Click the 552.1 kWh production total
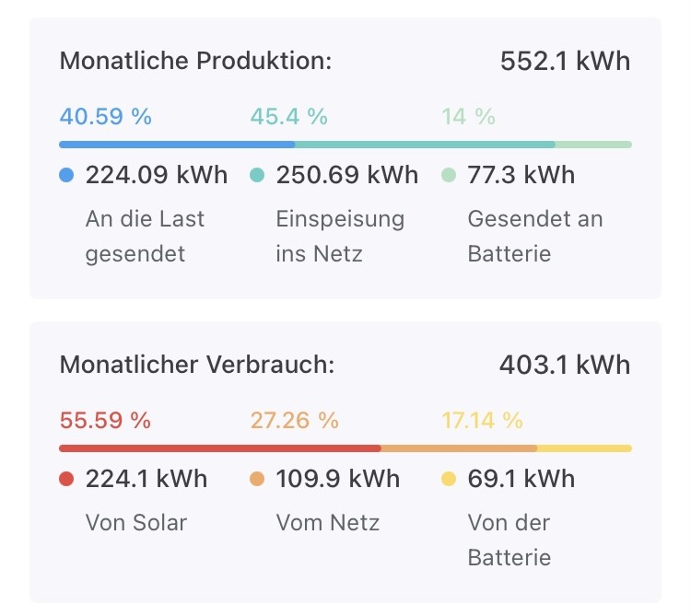The height and width of the screenshot is (616, 691). click(x=565, y=62)
